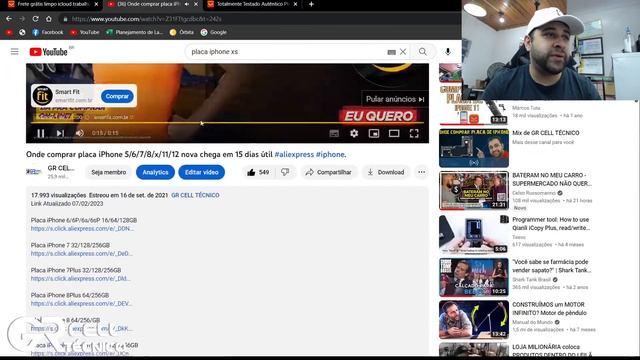Click the Smart Fit Comprar button
The image size is (640, 360).
(117, 96)
